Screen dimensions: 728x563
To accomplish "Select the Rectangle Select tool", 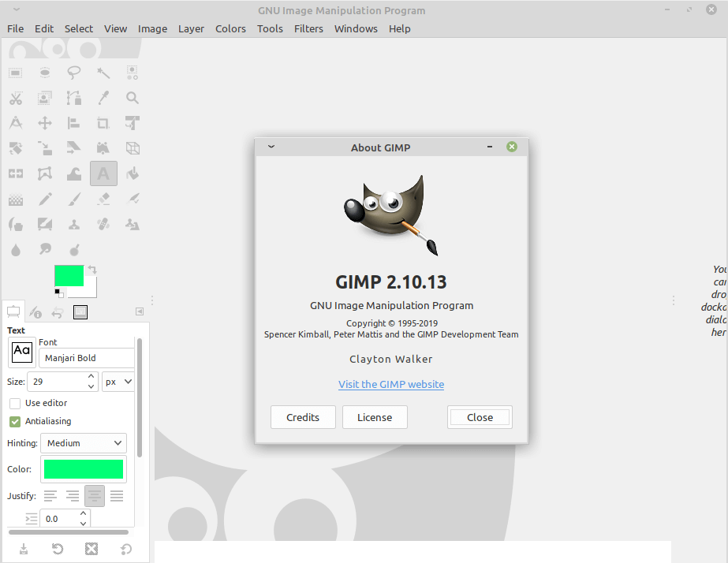I will 16,73.
